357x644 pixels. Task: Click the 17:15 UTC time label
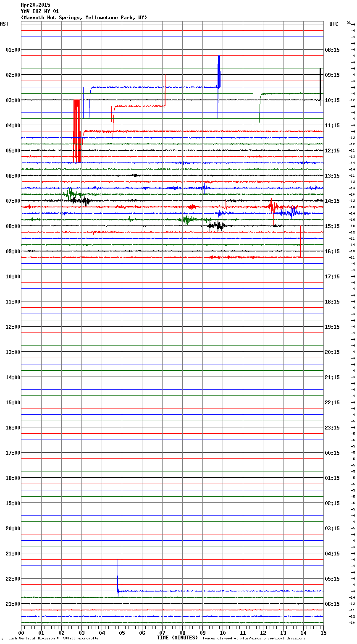[x=332, y=276]
